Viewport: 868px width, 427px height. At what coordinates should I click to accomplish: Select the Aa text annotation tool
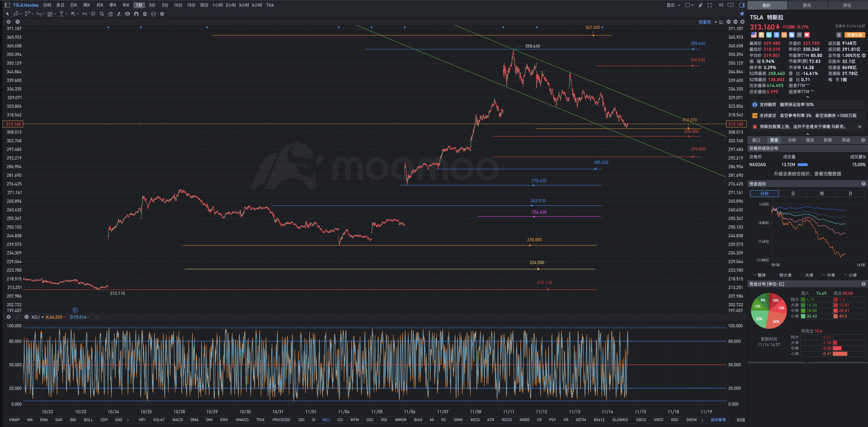(x=84, y=14)
